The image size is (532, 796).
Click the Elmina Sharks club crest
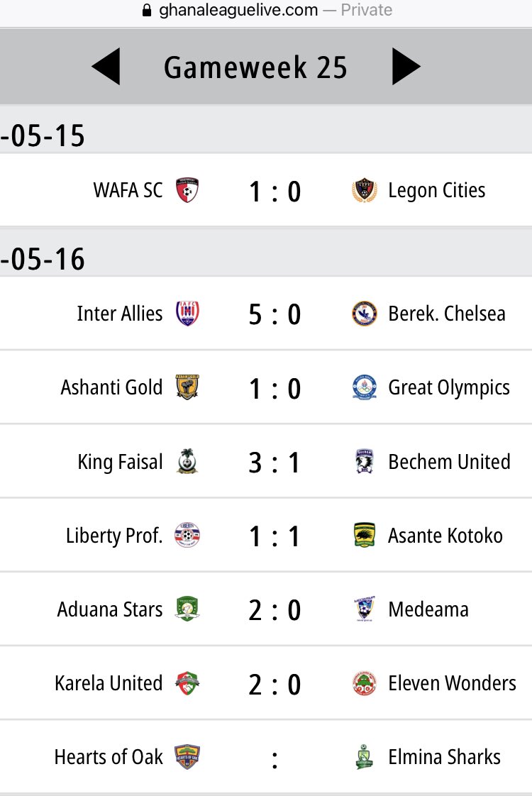click(x=365, y=757)
